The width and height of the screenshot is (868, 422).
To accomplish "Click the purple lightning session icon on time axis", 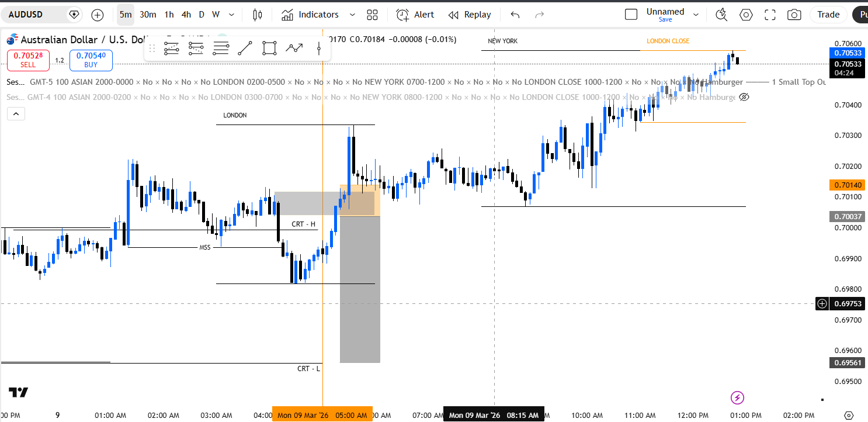I will point(738,398).
